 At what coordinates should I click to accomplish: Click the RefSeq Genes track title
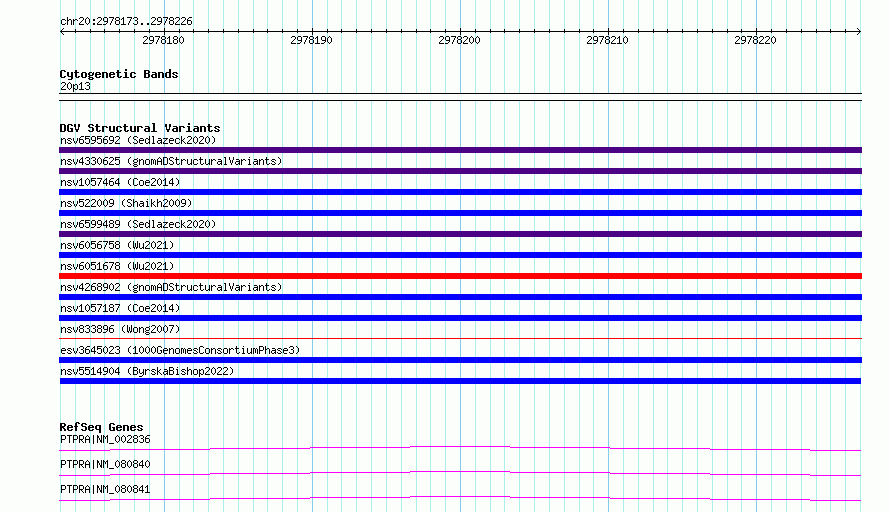tap(101, 427)
